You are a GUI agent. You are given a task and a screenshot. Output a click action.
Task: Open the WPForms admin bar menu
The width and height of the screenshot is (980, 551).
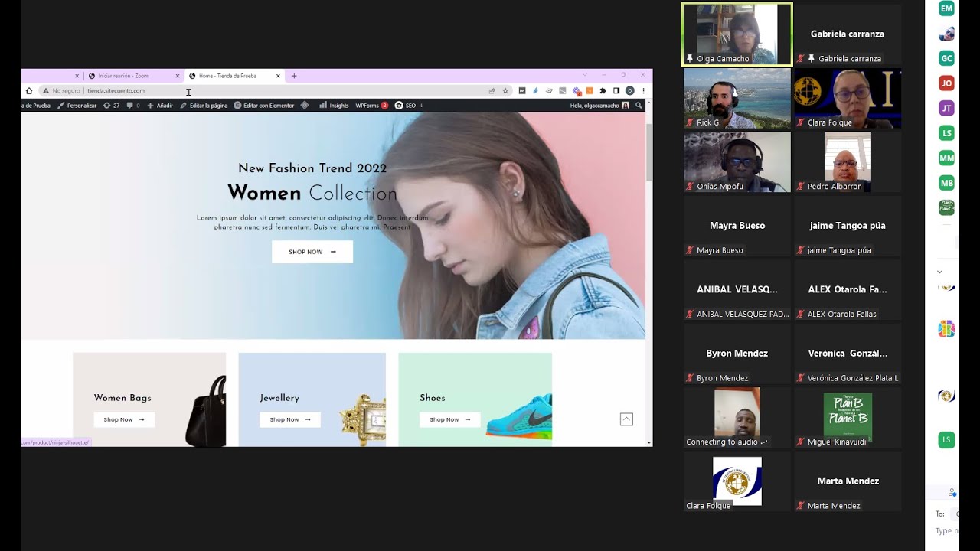click(371, 106)
